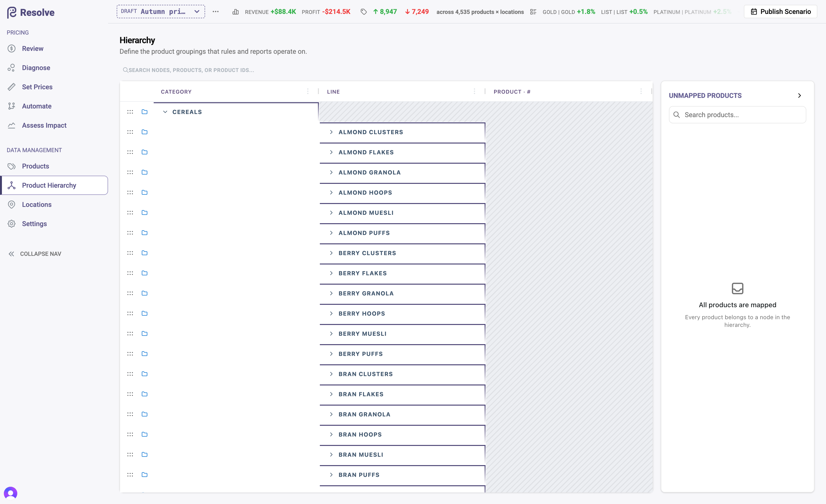The height and width of the screenshot is (504, 826).
Task: Open the Product column options menu
Action: tap(641, 91)
